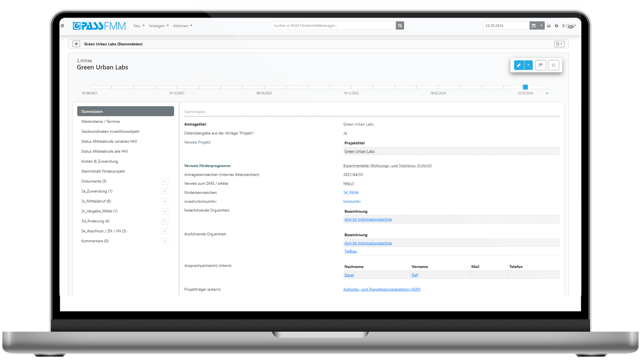Add new entry next to 3c_Vergabe_Mittel (1)
Viewport: 643px width, 364px height.
[x=165, y=211]
